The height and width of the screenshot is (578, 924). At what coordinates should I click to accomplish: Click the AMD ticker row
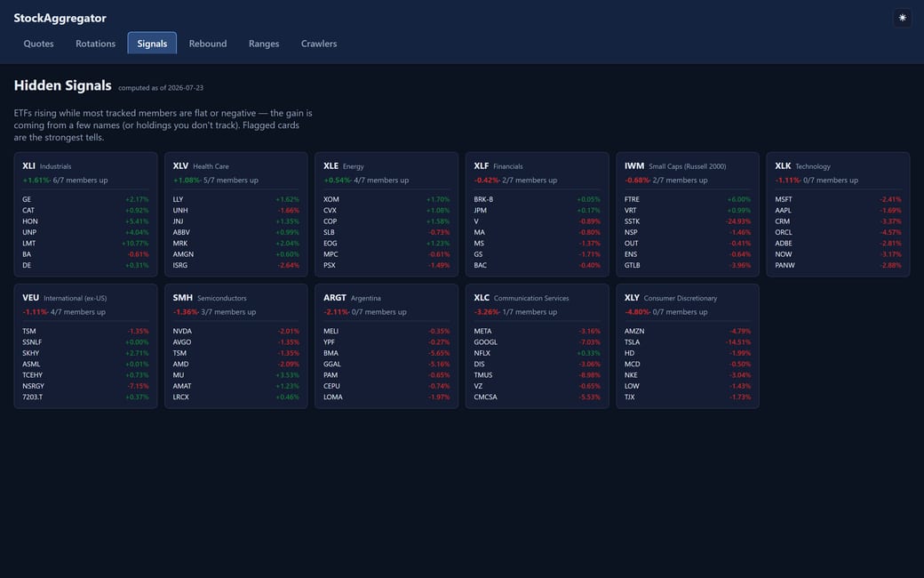235,364
